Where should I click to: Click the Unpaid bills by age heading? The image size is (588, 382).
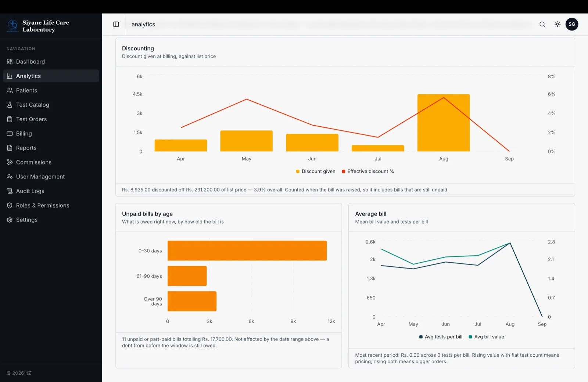pyautogui.click(x=147, y=214)
